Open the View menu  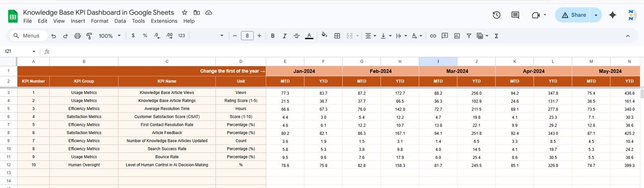click(59, 21)
